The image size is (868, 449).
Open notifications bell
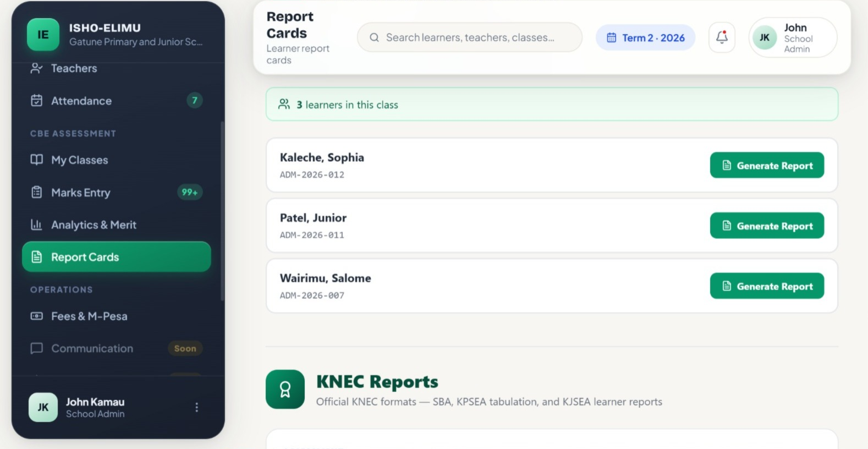click(x=722, y=37)
